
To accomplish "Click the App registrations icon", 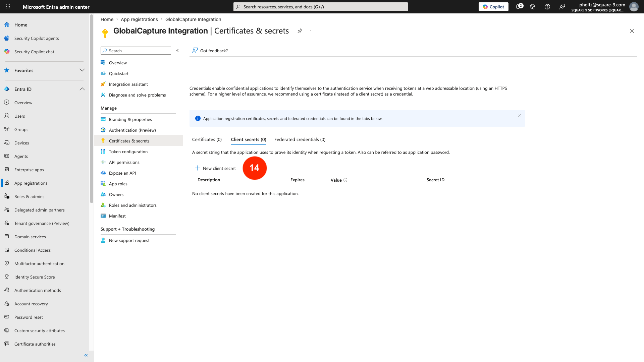I will 7,183.
